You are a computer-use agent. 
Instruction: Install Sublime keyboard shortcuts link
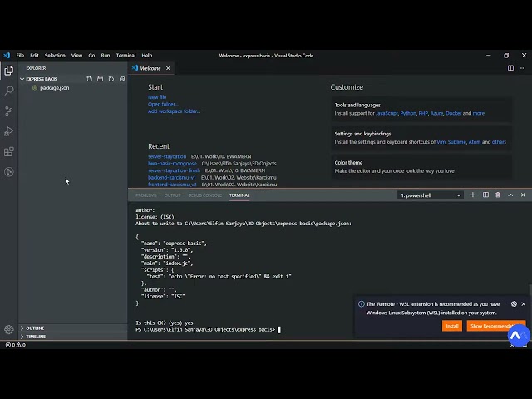[457, 142]
